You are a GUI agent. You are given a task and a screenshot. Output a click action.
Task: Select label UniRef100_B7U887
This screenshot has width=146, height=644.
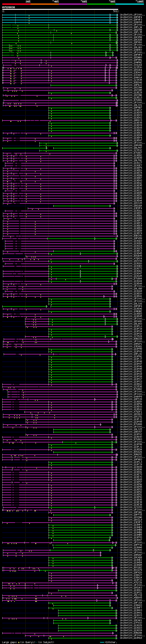pyautogui.click(x=131, y=153)
